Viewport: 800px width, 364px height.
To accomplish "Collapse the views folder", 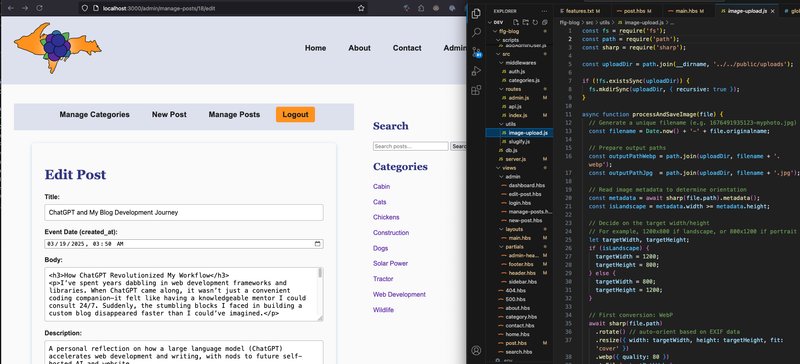I will tap(498, 167).
